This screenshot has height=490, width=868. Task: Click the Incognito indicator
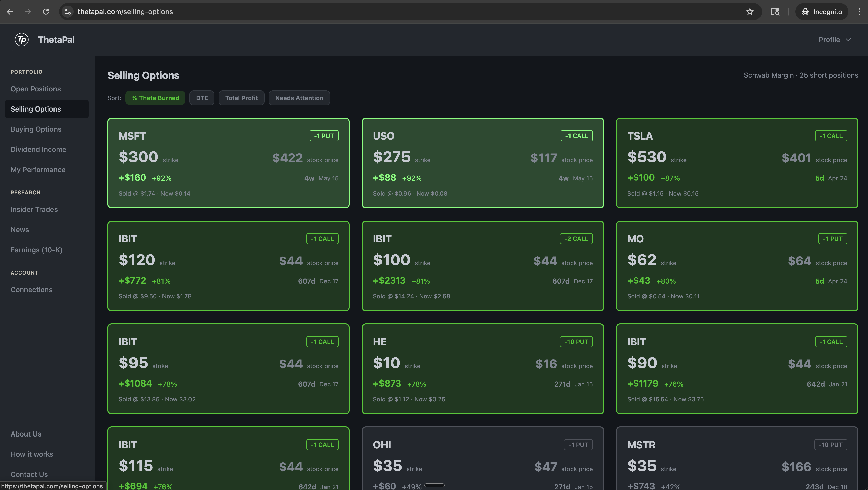point(822,12)
